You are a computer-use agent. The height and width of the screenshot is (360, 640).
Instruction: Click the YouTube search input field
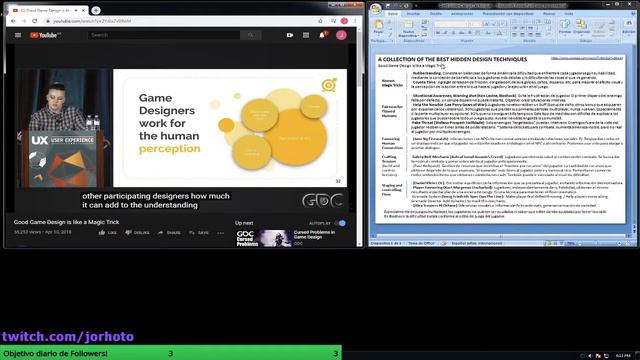pos(164,36)
